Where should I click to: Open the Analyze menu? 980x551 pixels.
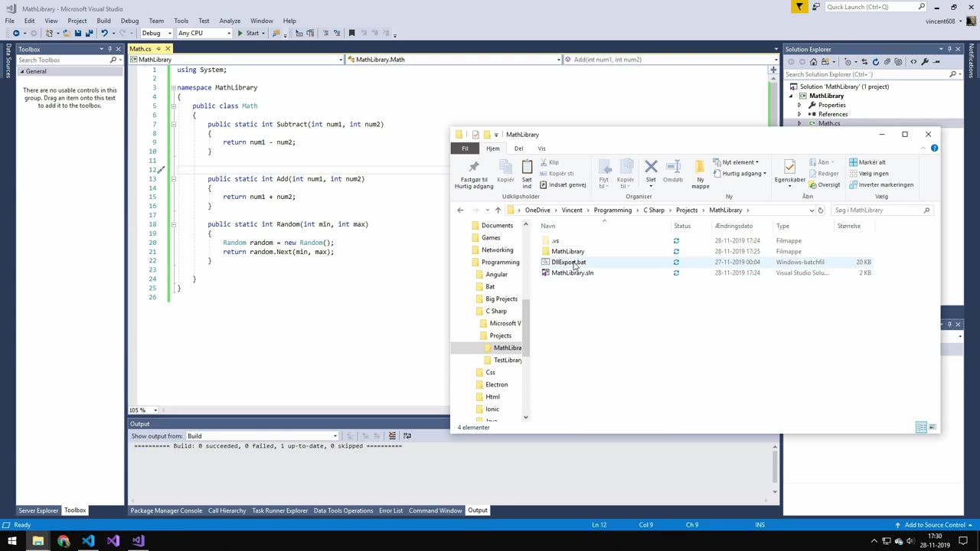point(230,21)
